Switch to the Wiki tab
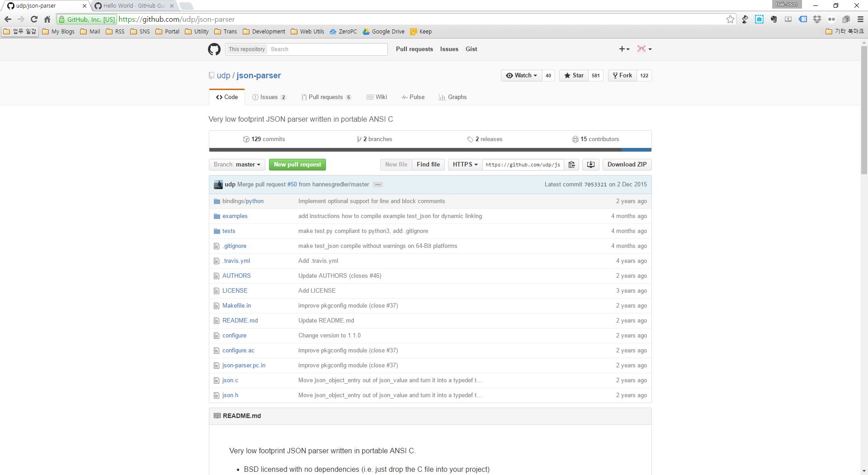Image resolution: width=868 pixels, height=475 pixels. (377, 97)
